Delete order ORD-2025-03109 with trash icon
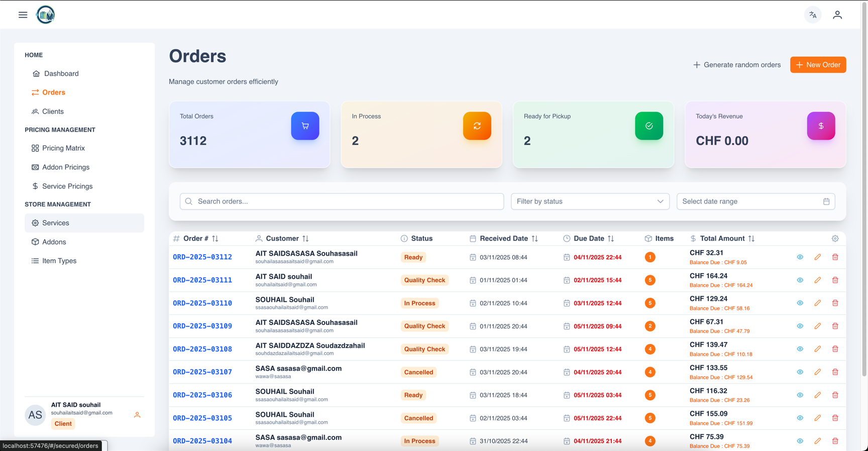Viewport: 868px width, 451px height. (835, 326)
